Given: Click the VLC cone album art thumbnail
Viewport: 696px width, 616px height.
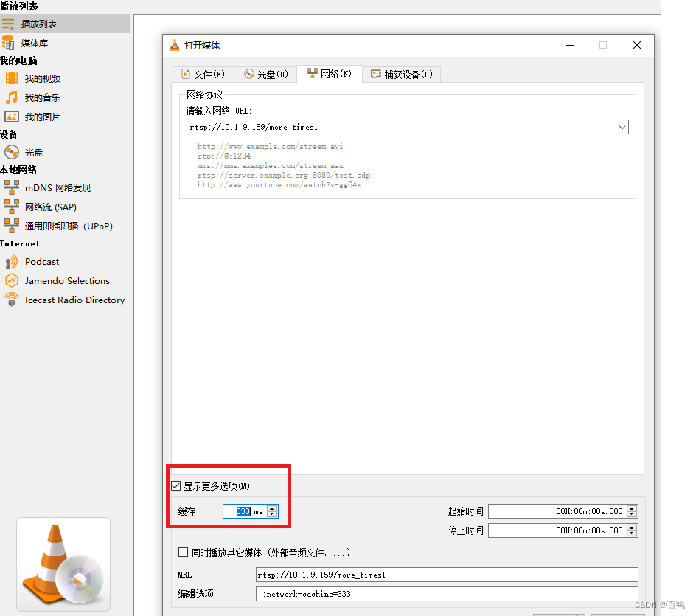Looking at the screenshot, I should [x=63, y=564].
